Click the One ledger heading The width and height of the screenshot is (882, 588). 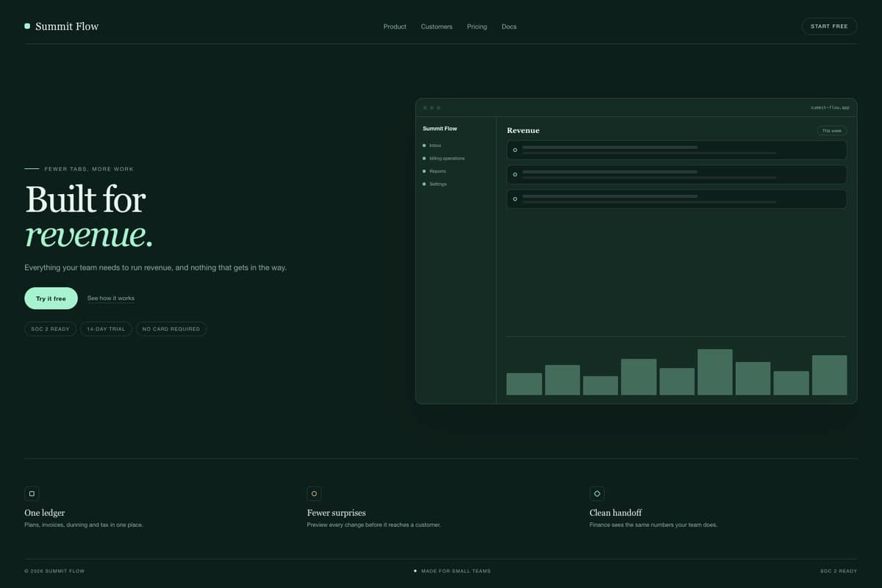(45, 513)
